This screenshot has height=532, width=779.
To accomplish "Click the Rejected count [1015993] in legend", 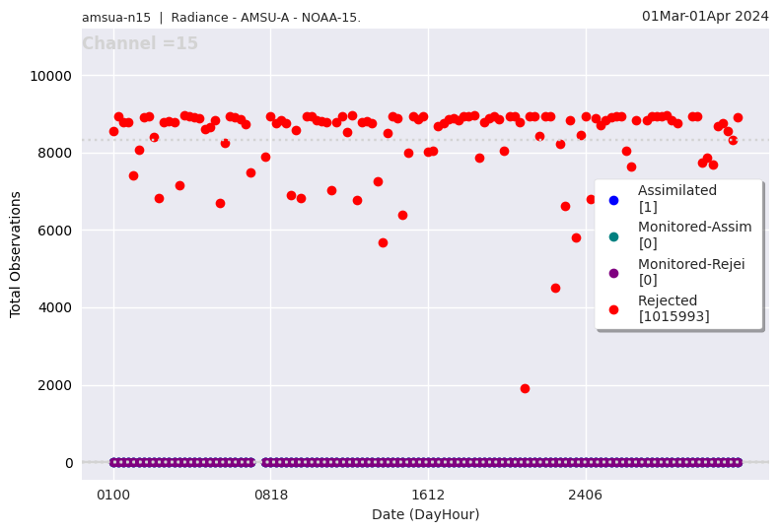I will [x=673, y=316].
